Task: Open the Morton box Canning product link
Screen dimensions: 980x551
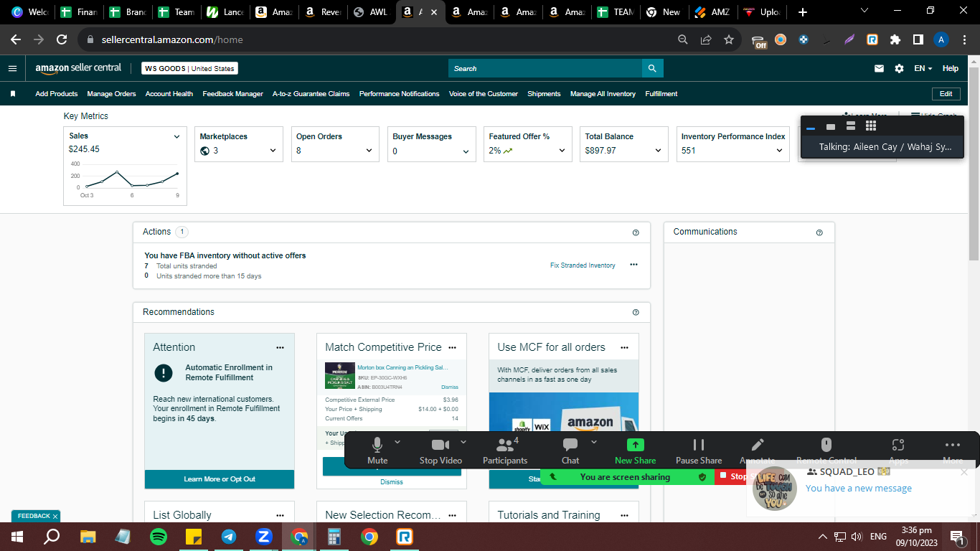Action: point(402,367)
